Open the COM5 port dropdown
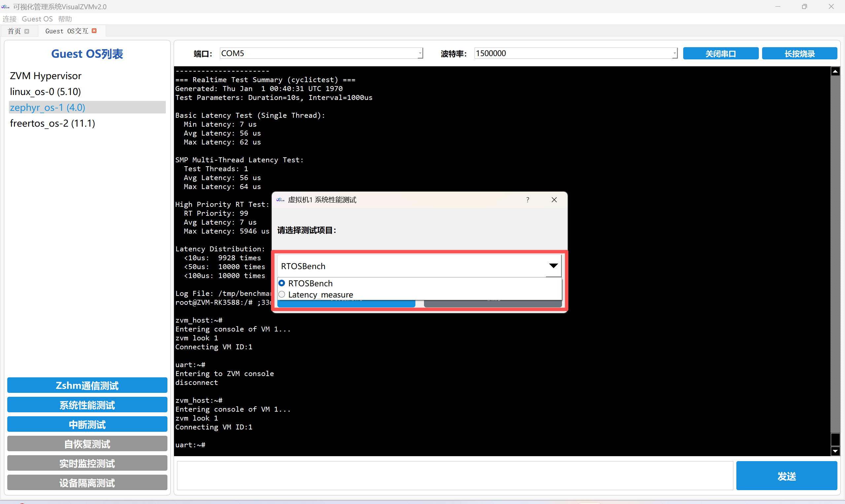 (420, 53)
